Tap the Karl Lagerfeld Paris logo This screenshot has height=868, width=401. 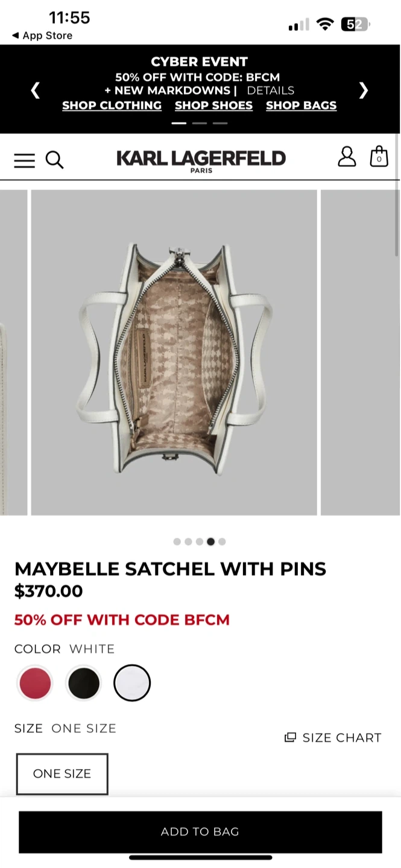(x=201, y=160)
